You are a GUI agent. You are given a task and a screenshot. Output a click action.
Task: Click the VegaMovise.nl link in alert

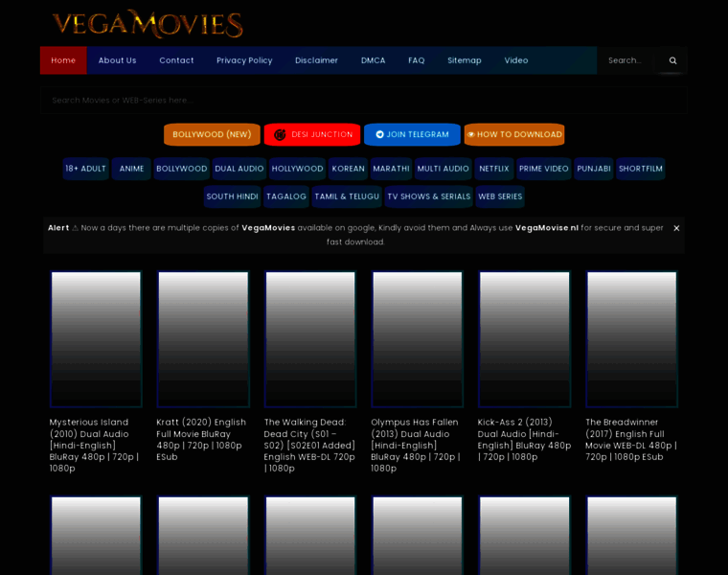(x=546, y=227)
